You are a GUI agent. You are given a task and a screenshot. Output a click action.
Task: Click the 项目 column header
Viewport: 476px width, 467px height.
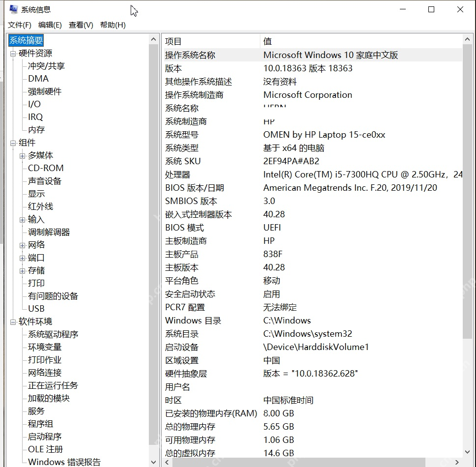click(212, 41)
